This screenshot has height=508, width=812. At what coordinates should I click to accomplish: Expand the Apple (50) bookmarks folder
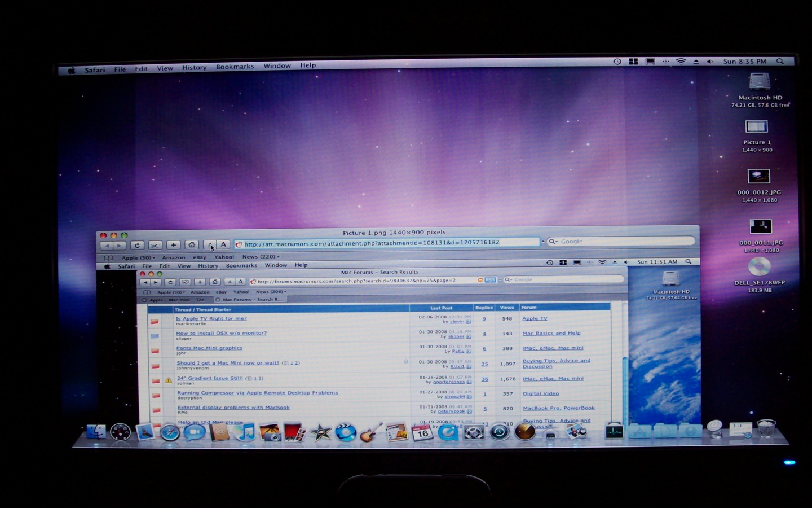coord(138,257)
